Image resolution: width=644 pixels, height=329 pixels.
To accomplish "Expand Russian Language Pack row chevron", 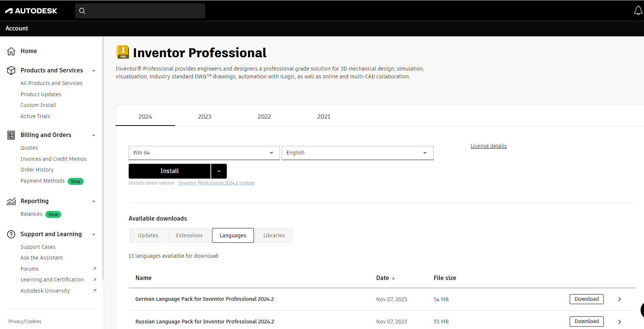I will coord(619,322).
